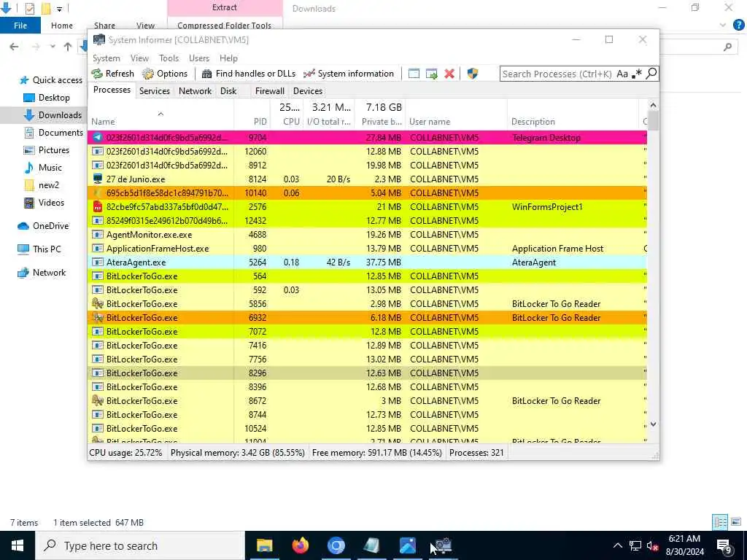The image size is (747, 560).
Task: Click process list scrollbar down arrow
Action: click(x=653, y=424)
